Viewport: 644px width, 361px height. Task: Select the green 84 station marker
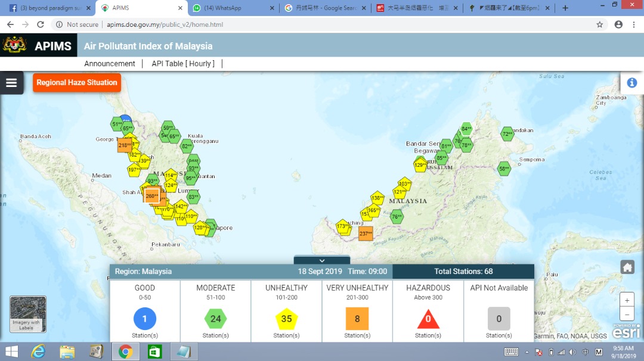pos(466,129)
